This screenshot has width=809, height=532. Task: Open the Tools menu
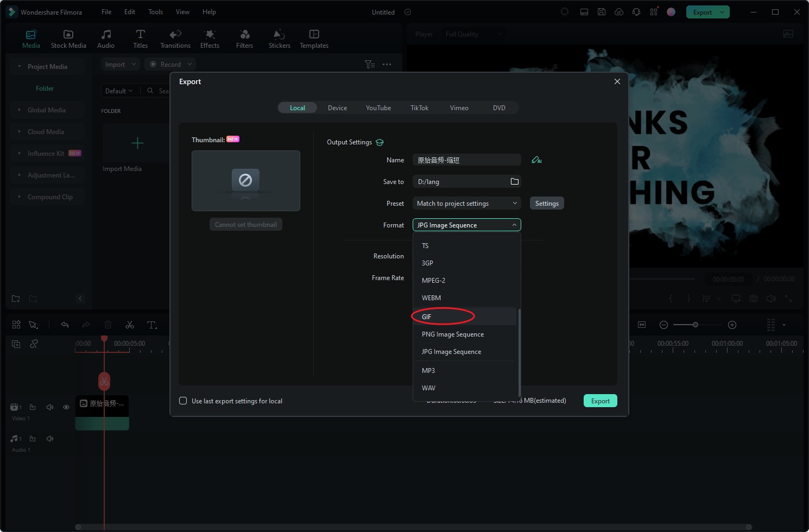155,11
